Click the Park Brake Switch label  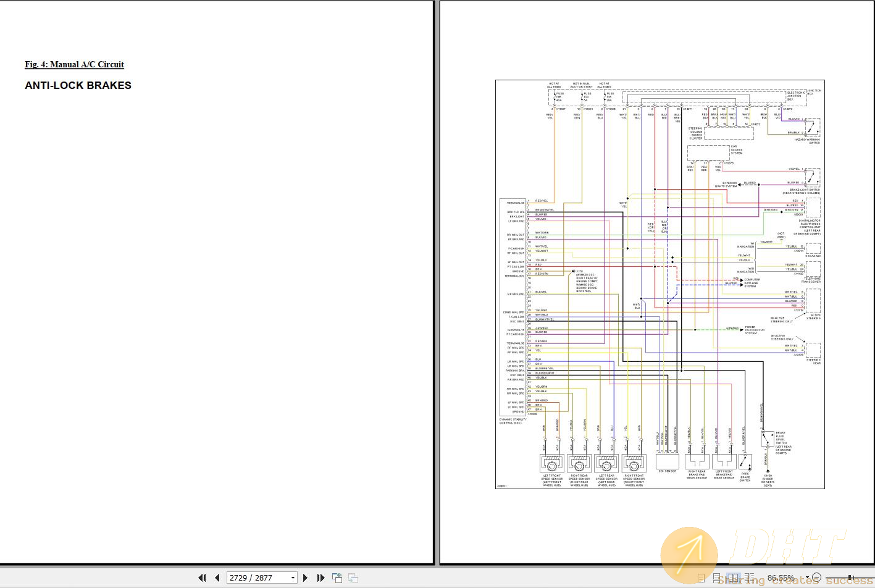point(745,477)
